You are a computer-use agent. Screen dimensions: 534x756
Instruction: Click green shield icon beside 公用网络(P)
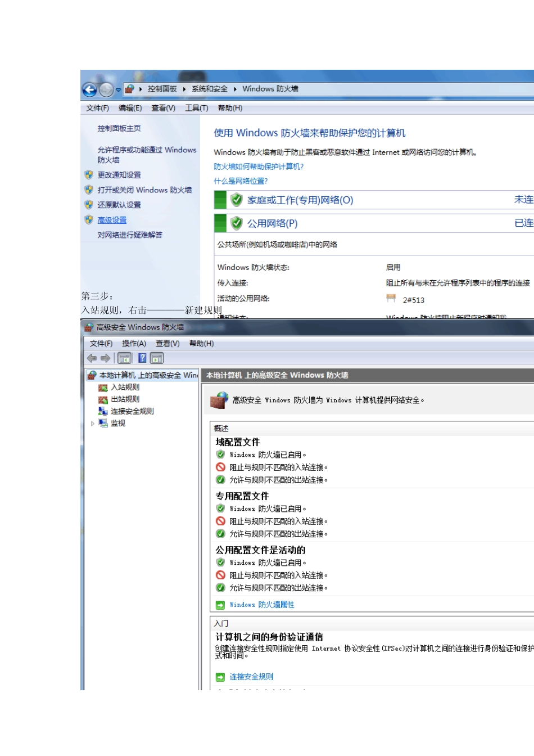pyautogui.click(x=237, y=223)
